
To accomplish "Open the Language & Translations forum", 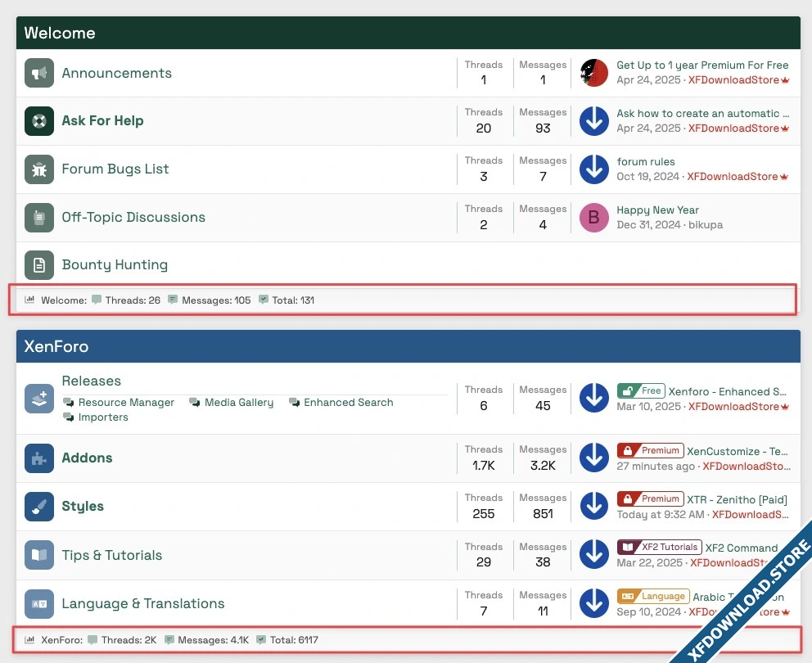I will [x=143, y=603].
